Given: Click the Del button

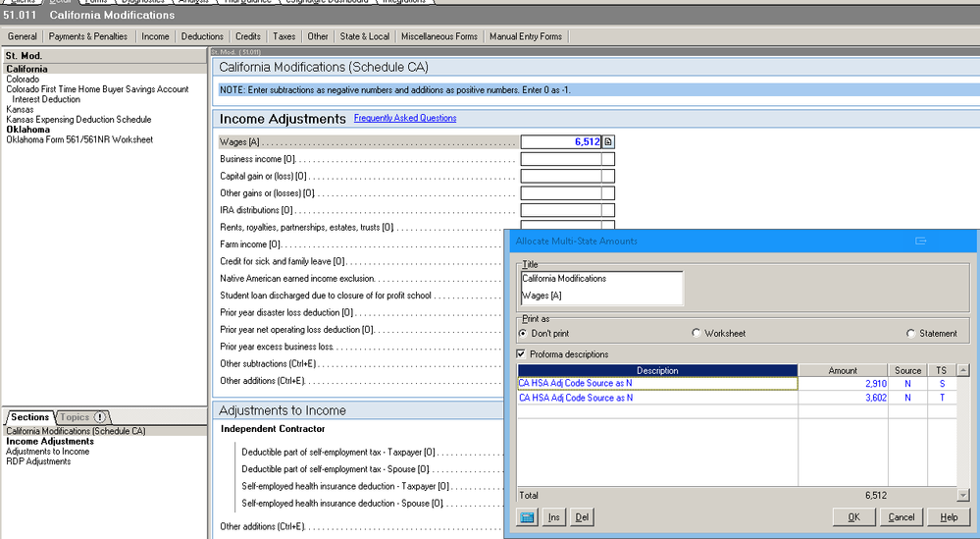Looking at the screenshot, I should [x=582, y=517].
